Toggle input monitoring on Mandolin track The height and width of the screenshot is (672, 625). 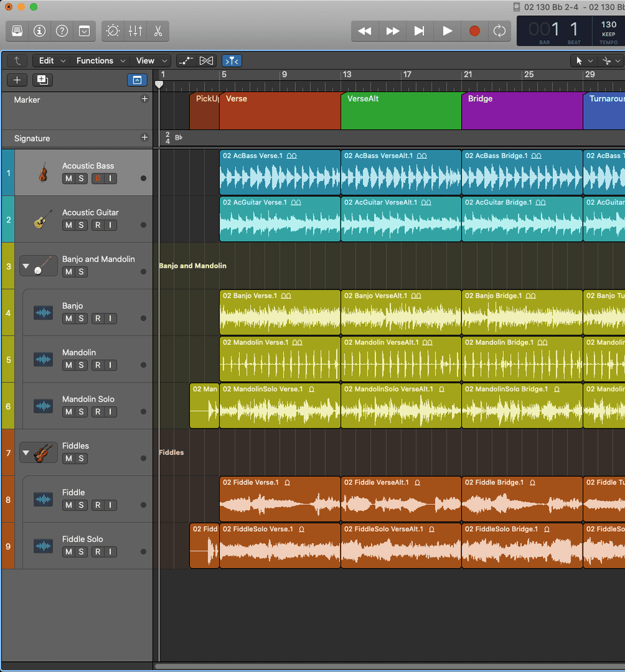click(110, 365)
